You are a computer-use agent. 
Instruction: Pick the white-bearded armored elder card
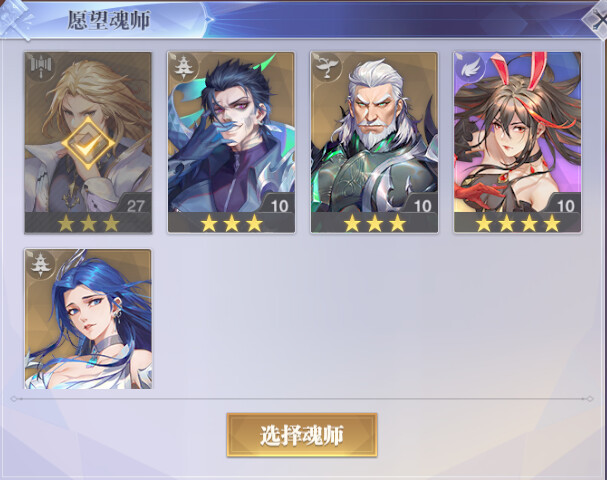[374, 143]
